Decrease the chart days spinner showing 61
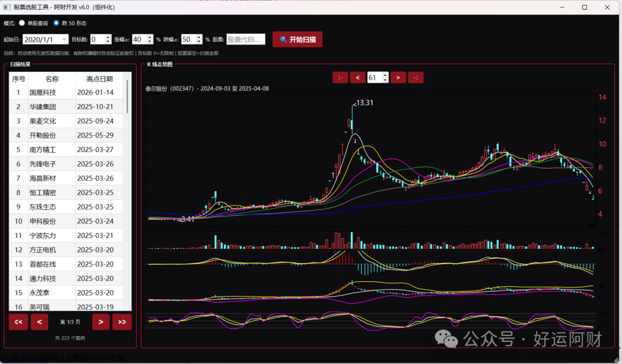The width and height of the screenshot is (622, 364). tap(385, 79)
